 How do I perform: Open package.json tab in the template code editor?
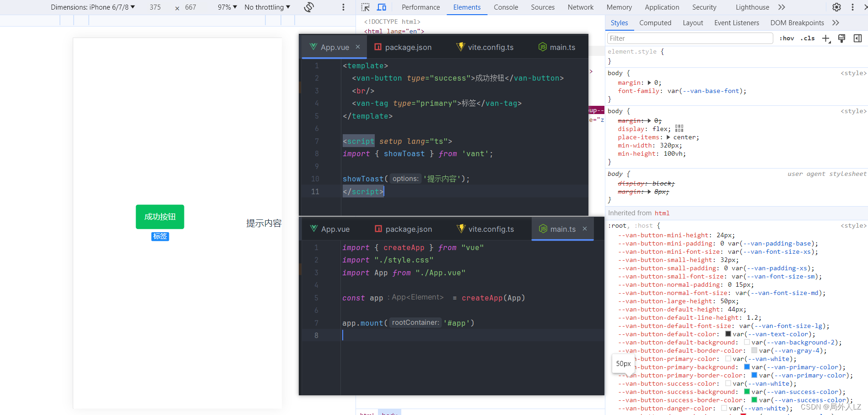click(403, 47)
